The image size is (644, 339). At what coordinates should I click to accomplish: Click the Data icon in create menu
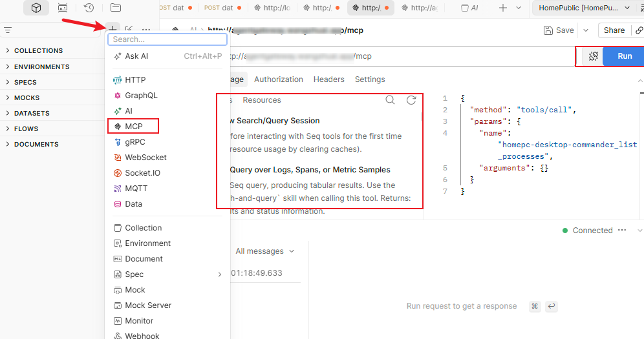(x=118, y=204)
